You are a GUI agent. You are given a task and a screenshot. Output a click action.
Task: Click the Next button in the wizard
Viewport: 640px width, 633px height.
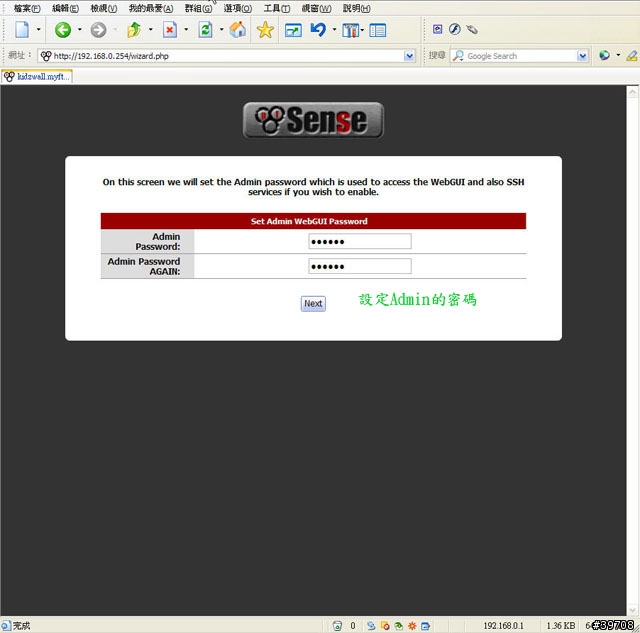click(x=313, y=304)
